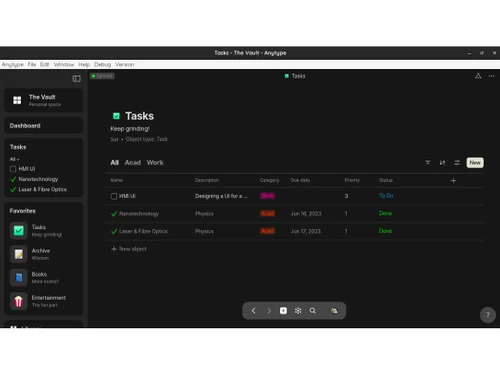This screenshot has width=500, height=375.
Task: Click the Synced status badge
Action: click(x=102, y=76)
